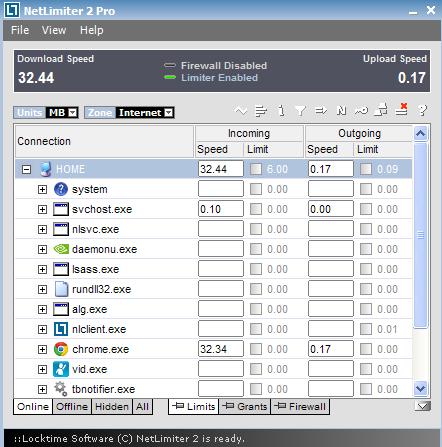Expand the svchost.exe node
This screenshot has height=447, width=442.
point(42,209)
